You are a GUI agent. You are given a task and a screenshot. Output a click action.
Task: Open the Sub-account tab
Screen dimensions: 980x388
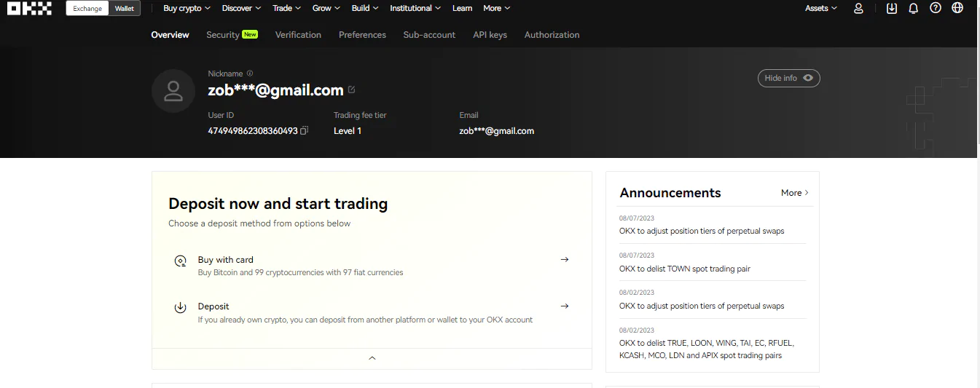coord(429,34)
